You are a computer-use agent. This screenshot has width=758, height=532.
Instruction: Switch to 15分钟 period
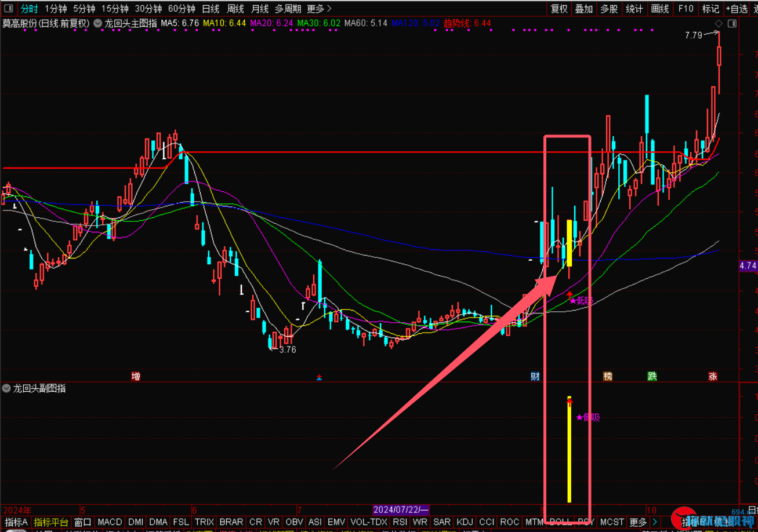pos(115,9)
